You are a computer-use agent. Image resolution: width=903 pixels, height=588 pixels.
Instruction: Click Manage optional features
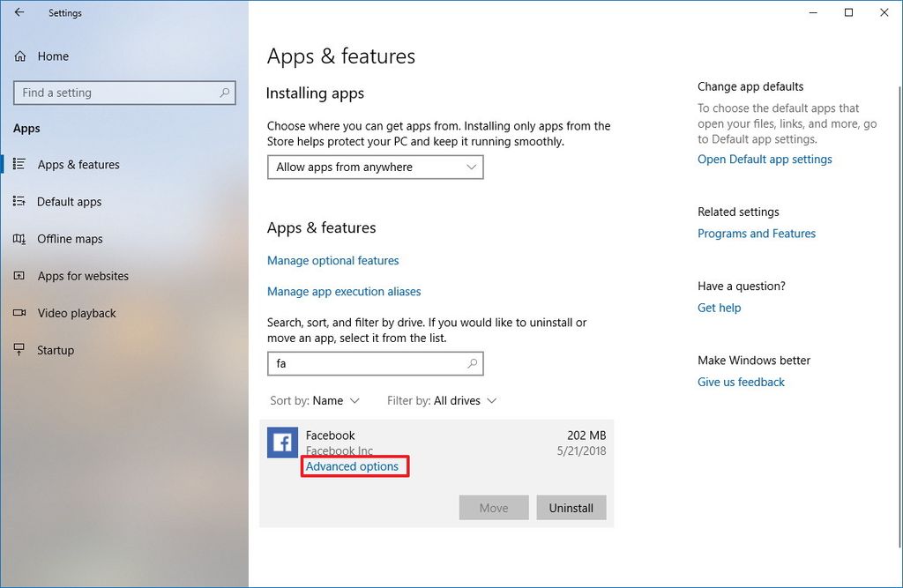(x=332, y=260)
